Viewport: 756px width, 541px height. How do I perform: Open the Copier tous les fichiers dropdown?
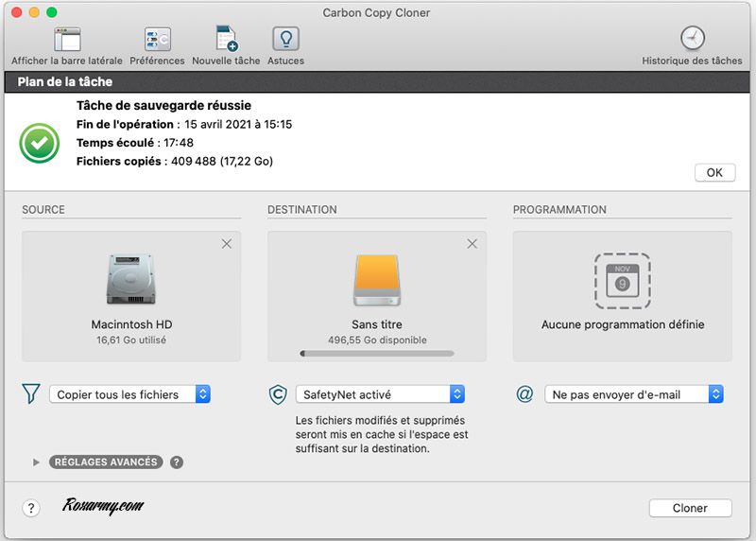click(x=129, y=394)
